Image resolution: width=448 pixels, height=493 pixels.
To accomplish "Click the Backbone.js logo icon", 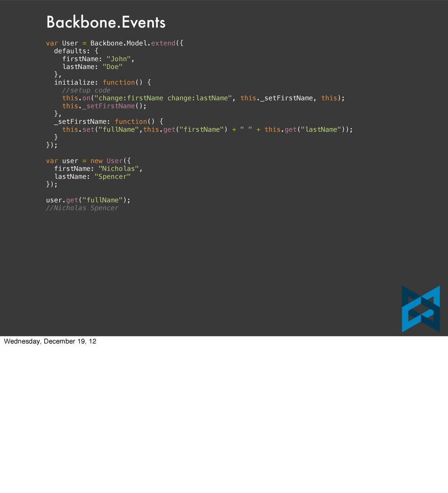I will pyautogui.click(x=420, y=309).
